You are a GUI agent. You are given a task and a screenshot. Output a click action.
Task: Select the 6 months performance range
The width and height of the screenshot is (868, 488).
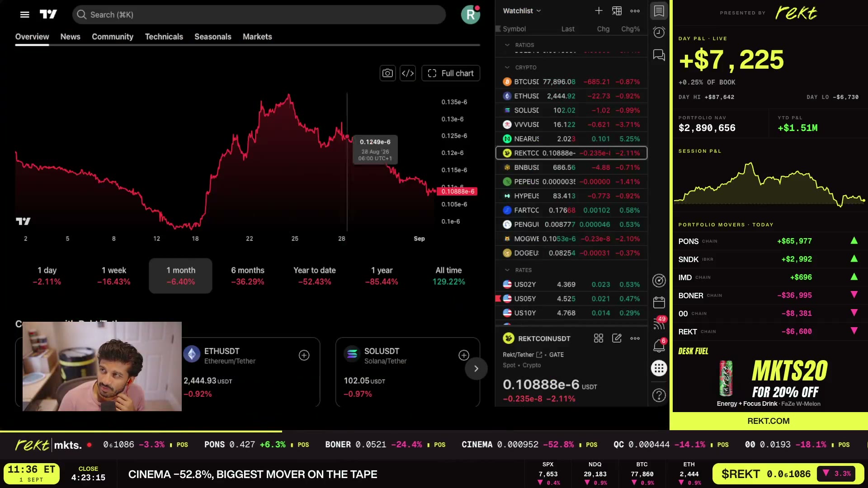tap(248, 276)
